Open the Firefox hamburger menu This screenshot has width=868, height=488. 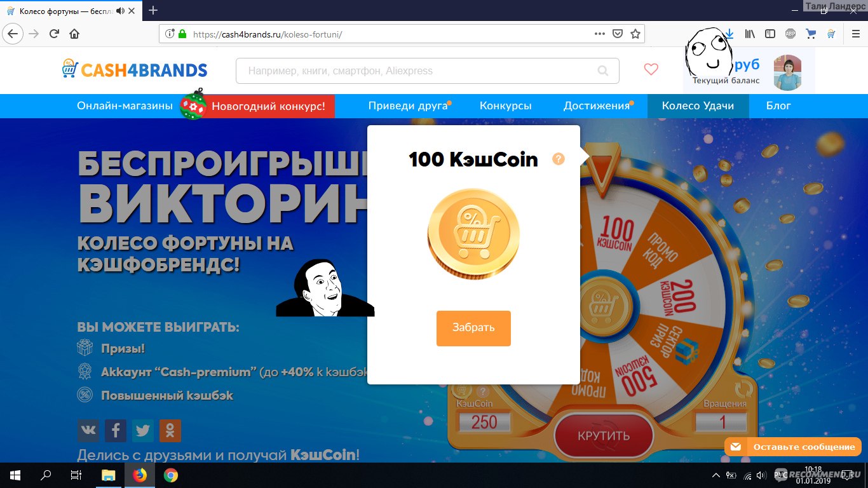(855, 34)
